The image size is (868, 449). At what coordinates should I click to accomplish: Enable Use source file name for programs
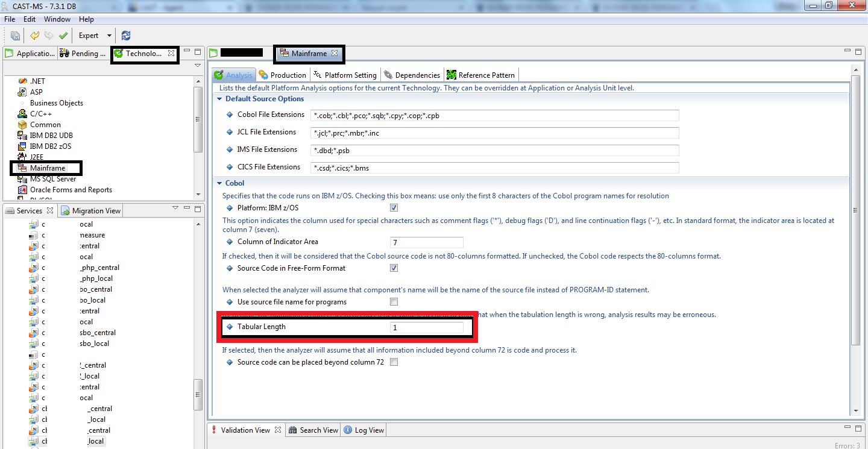[394, 302]
